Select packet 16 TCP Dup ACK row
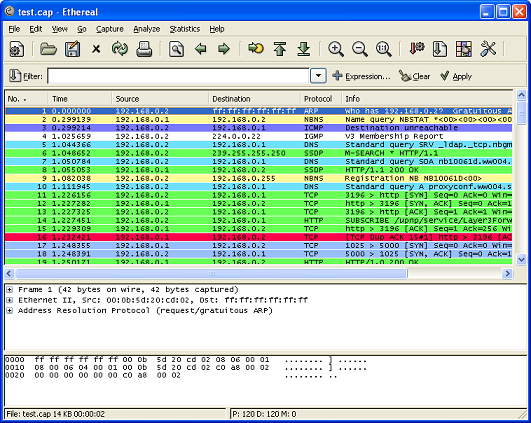Viewport: 531px width, 423px height. pos(259,237)
